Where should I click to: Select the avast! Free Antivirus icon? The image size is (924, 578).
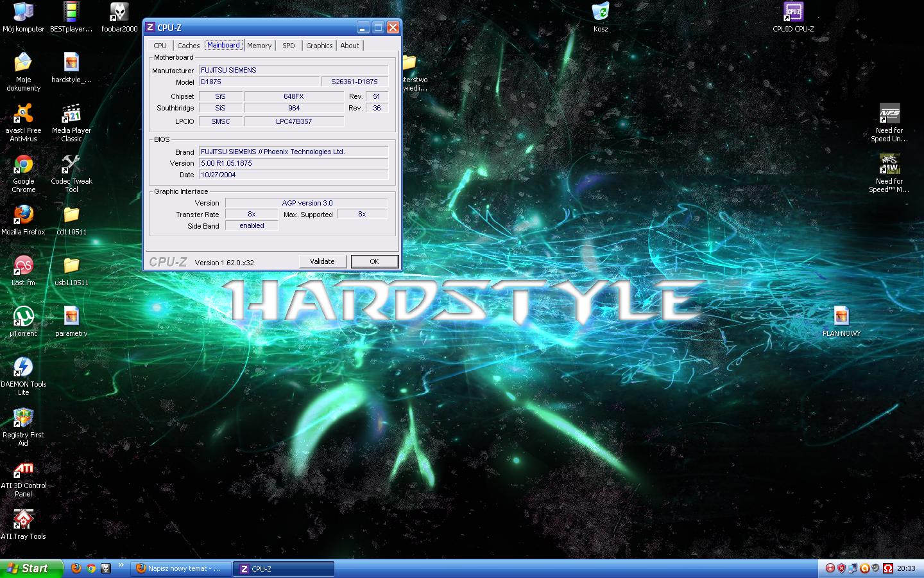(23, 114)
